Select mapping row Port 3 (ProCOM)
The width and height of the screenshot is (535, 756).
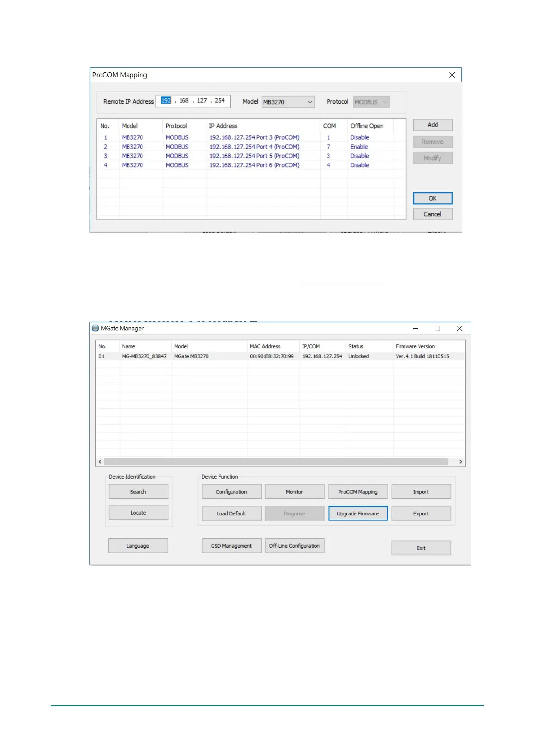point(251,137)
